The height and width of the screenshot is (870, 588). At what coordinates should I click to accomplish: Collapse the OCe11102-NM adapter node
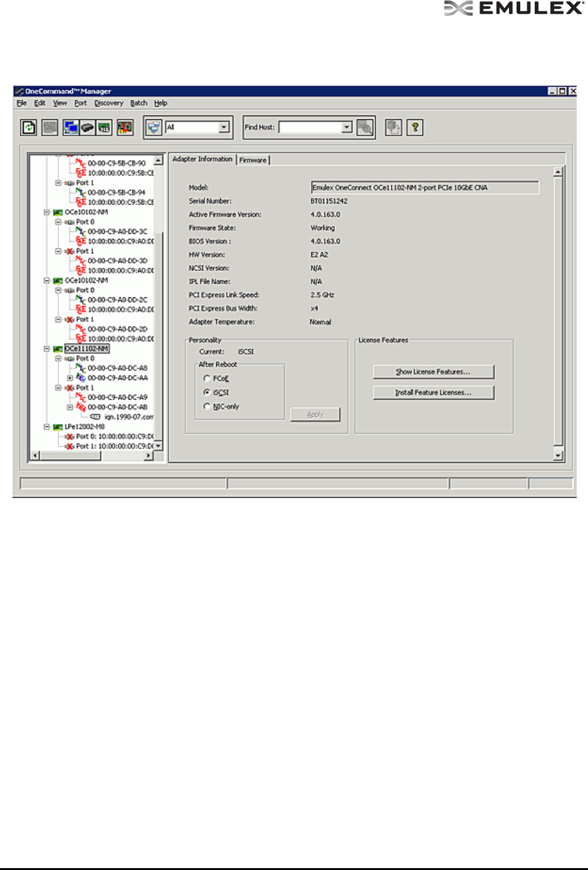(x=47, y=349)
